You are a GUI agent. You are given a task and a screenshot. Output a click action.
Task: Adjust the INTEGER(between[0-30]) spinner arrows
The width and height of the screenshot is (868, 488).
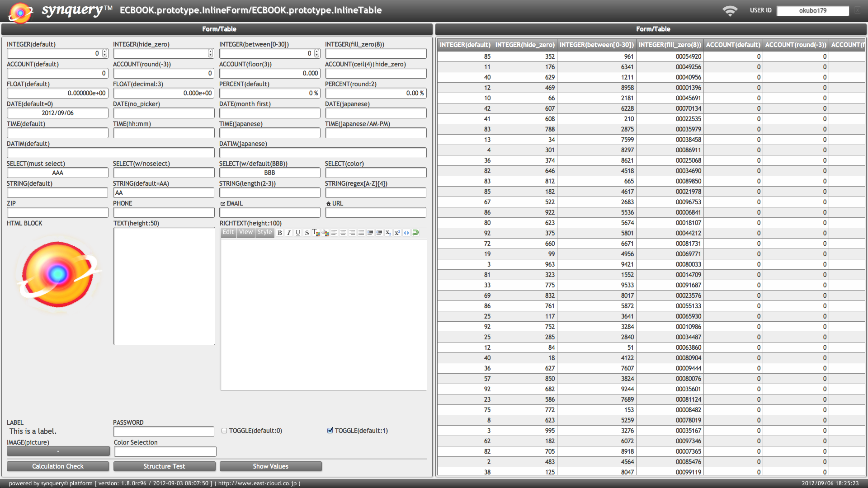coord(317,53)
